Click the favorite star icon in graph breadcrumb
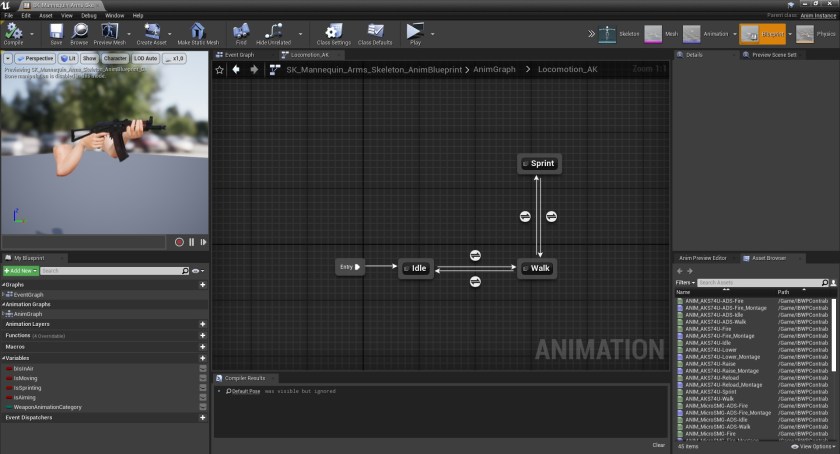 tap(220, 70)
